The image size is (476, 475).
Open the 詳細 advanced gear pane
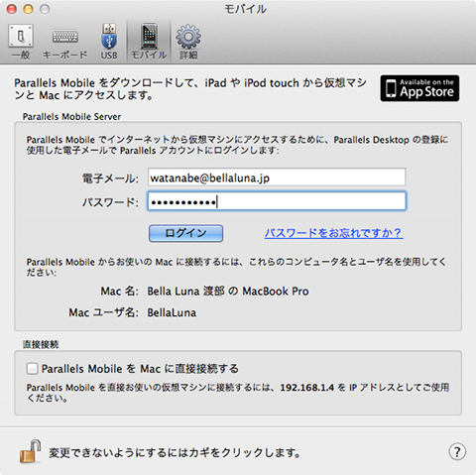(x=188, y=42)
